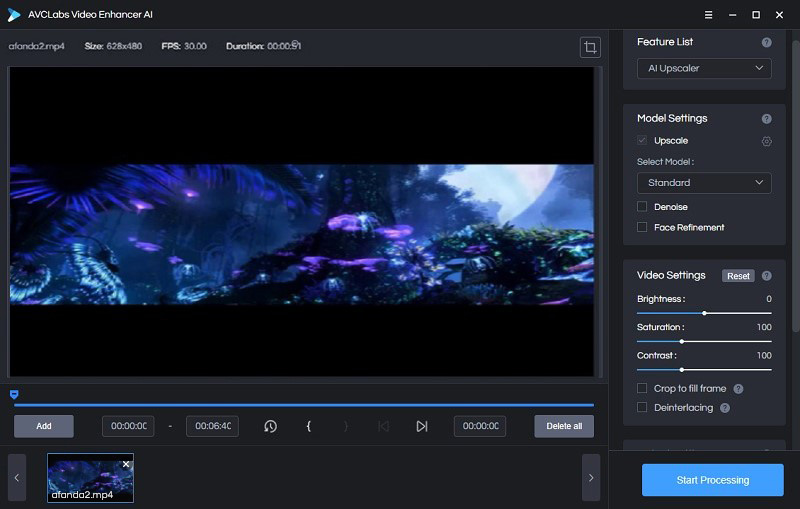Image resolution: width=800 pixels, height=509 pixels.
Task: Click Start Processing
Action: (x=713, y=480)
